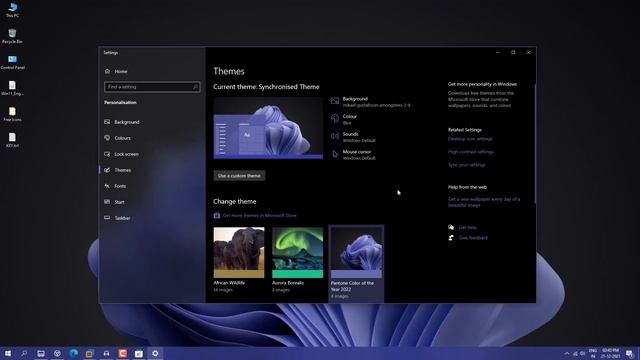Show hidden system tray icons
This screenshot has height=360, width=640.
[x=567, y=353]
